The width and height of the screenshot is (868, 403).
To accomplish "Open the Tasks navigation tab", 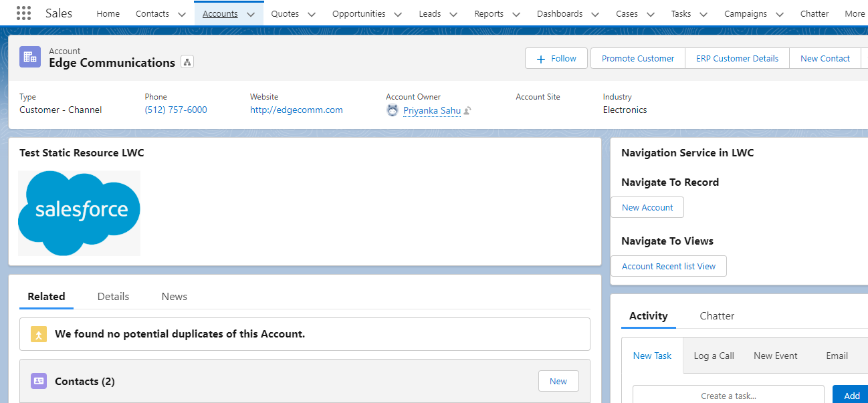I will click(681, 13).
